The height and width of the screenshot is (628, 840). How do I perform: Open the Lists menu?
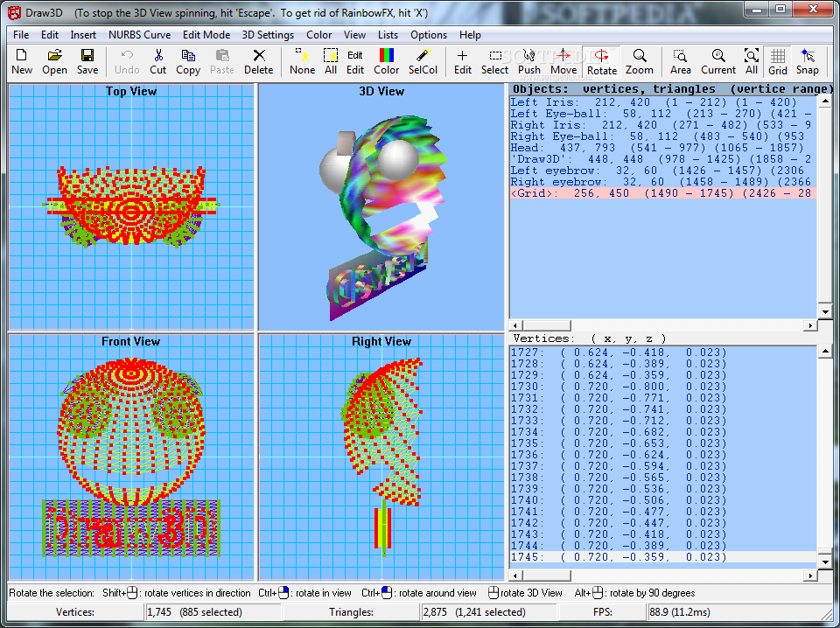388,35
